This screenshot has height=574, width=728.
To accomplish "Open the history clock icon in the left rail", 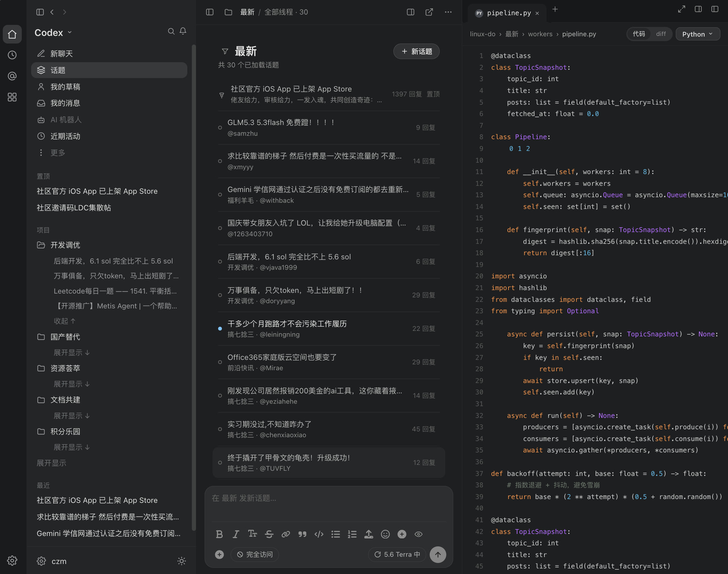I will click(12, 55).
